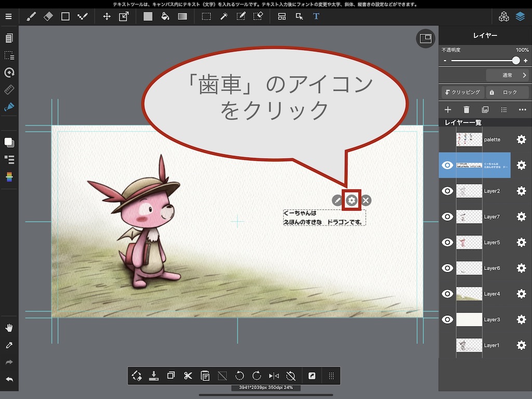Activate the Text tool
Image resolution: width=532 pixels, height=399 pixels.
(316, 17)
